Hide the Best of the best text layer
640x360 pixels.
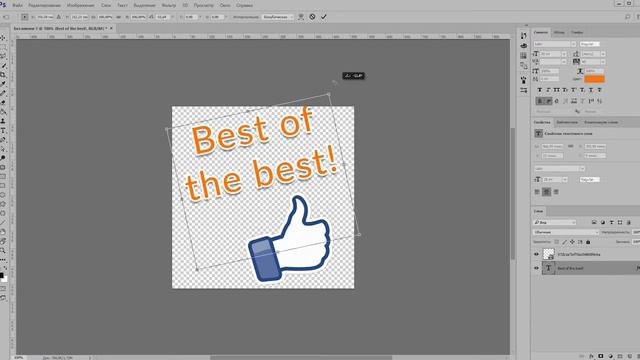tap(536, 268)
